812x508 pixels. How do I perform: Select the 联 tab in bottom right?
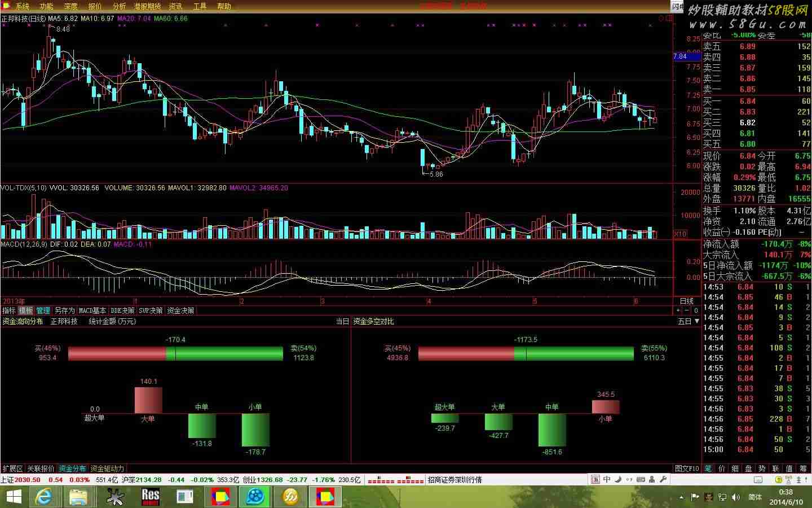(x=776, y=468)
